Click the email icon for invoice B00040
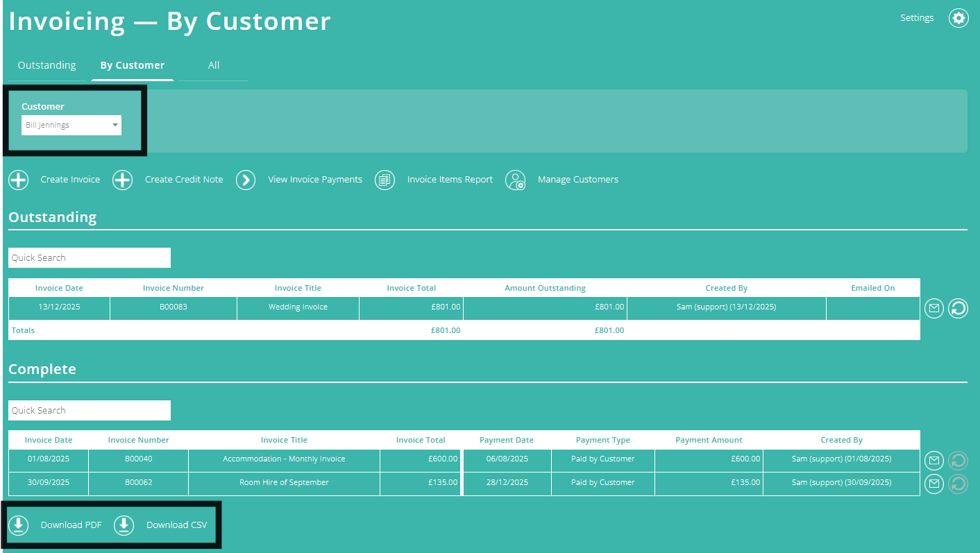Screen dimensions: 980x553 (933, 460)
